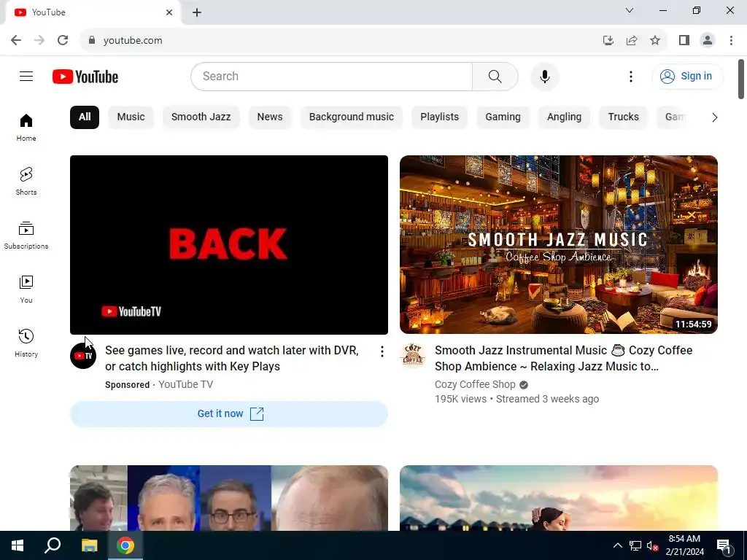Start voice search with microphone icon
The height and width of the screenshot is (560, 747).
[544, 76]
